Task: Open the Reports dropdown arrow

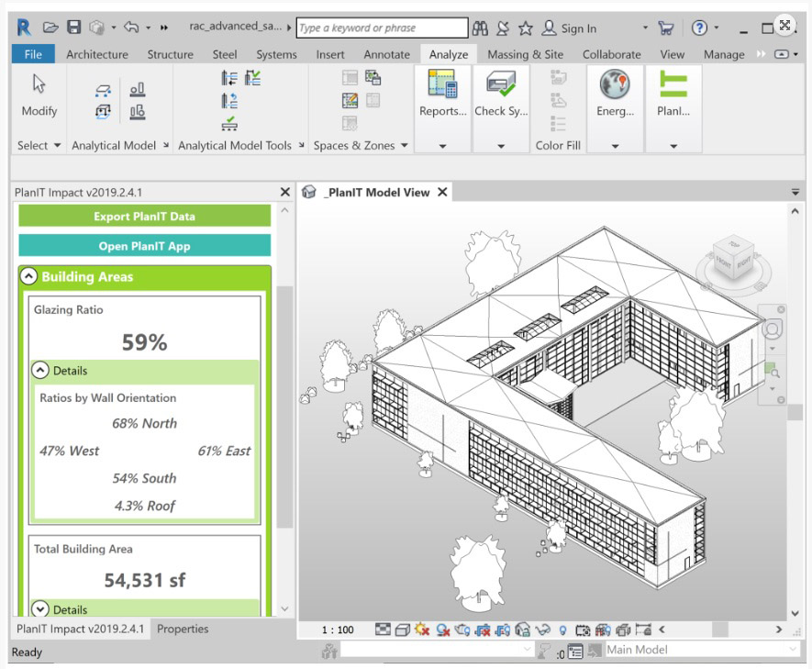Action: click(442, 146)
